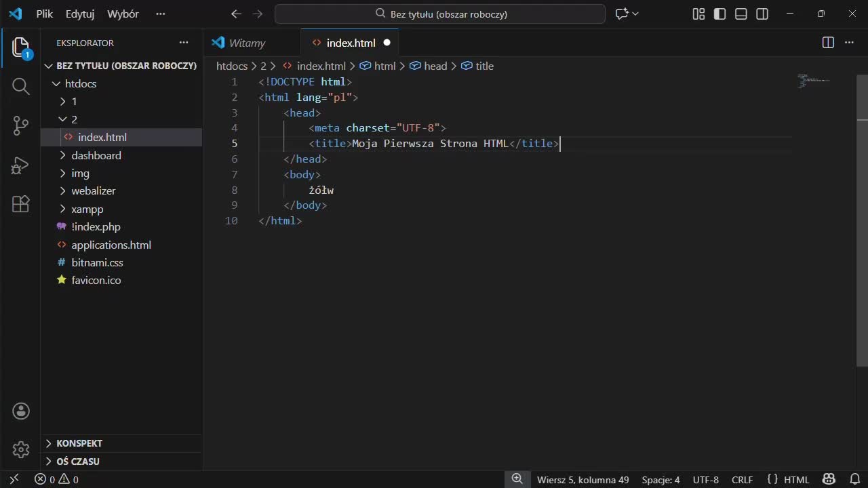The height and width of the screenshot is (488, 868).
Task: Select the Source Control icon
Action: (20, 125)
